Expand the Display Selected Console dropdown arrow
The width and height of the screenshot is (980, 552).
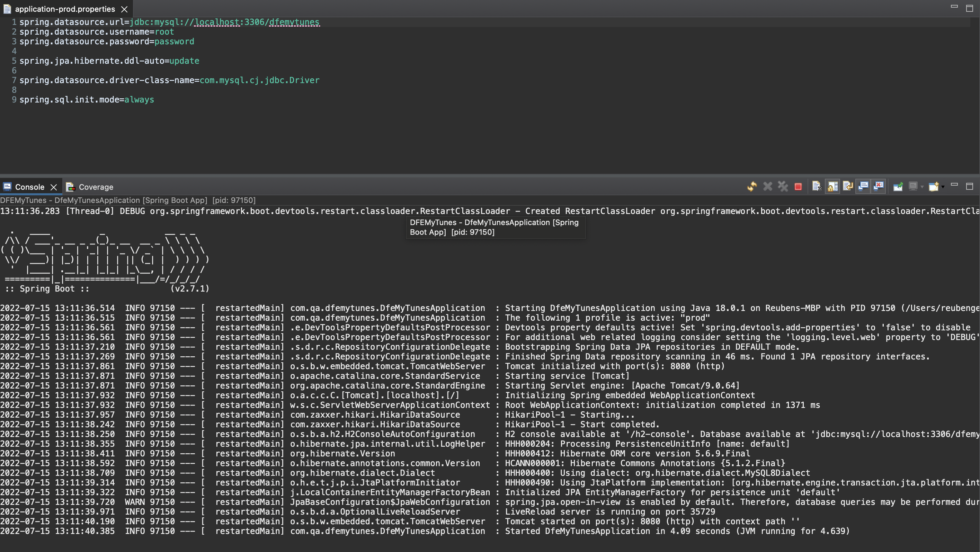click(x=922, y=187)
